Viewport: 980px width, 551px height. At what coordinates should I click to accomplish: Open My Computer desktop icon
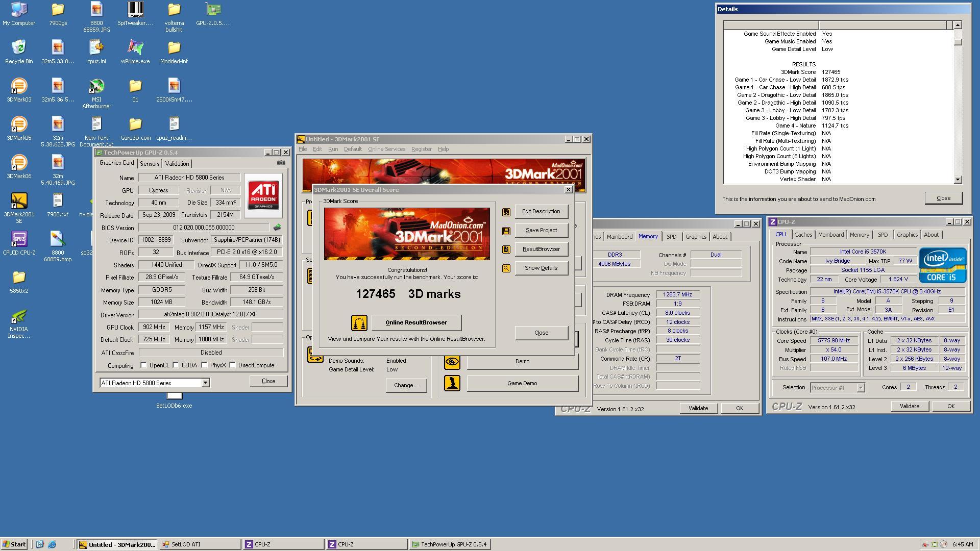(x=19, y=14)
